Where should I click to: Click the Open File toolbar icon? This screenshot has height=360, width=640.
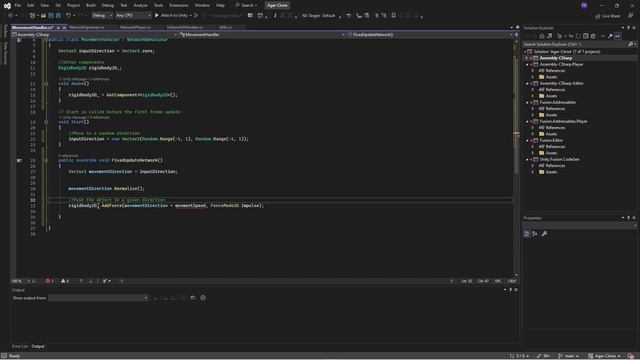click(x=43, y=16)
